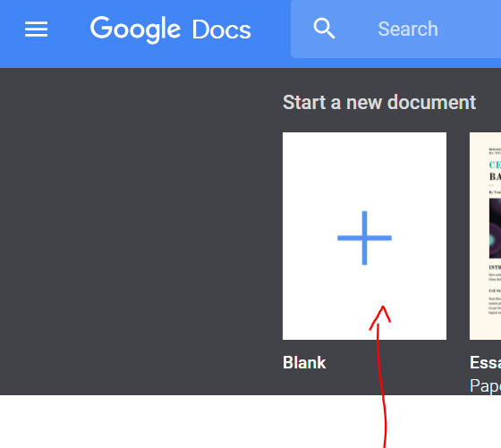Click the Paper subtitle under Essay

coord(485,385)
